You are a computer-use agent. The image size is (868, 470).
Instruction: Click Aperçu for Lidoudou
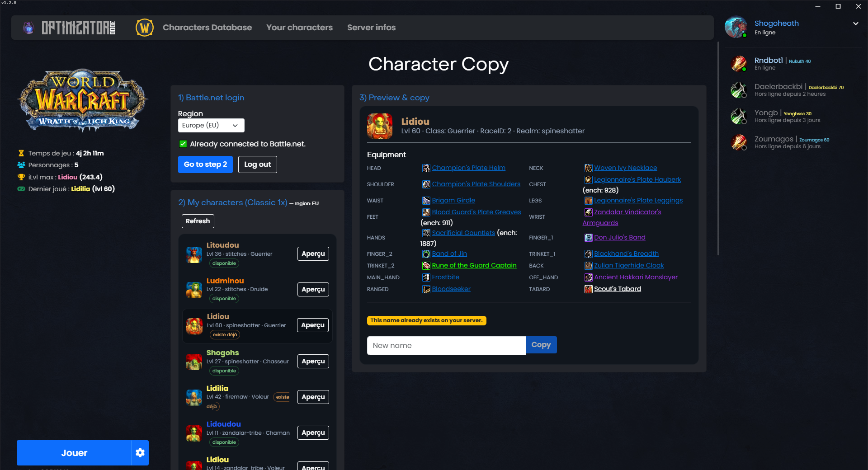point(313,433)
